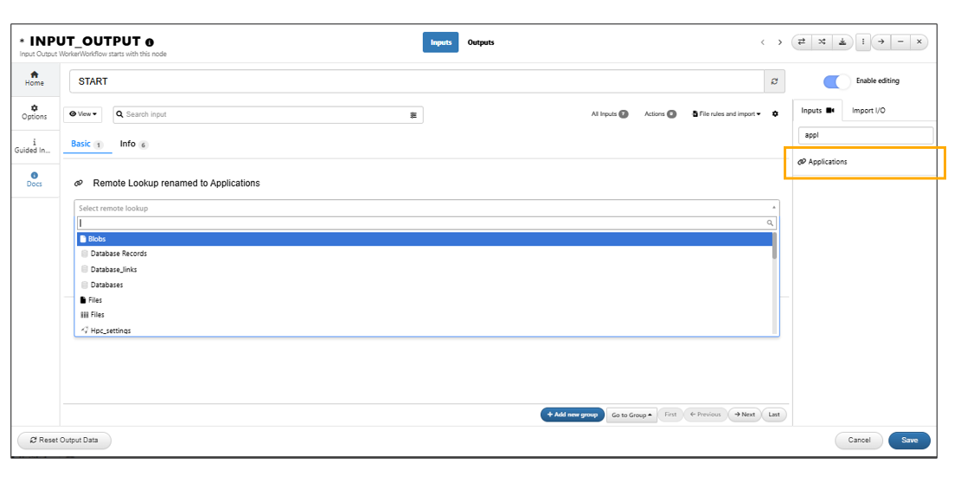
Task: Open the View dropdown
Action: click(83, 114)
